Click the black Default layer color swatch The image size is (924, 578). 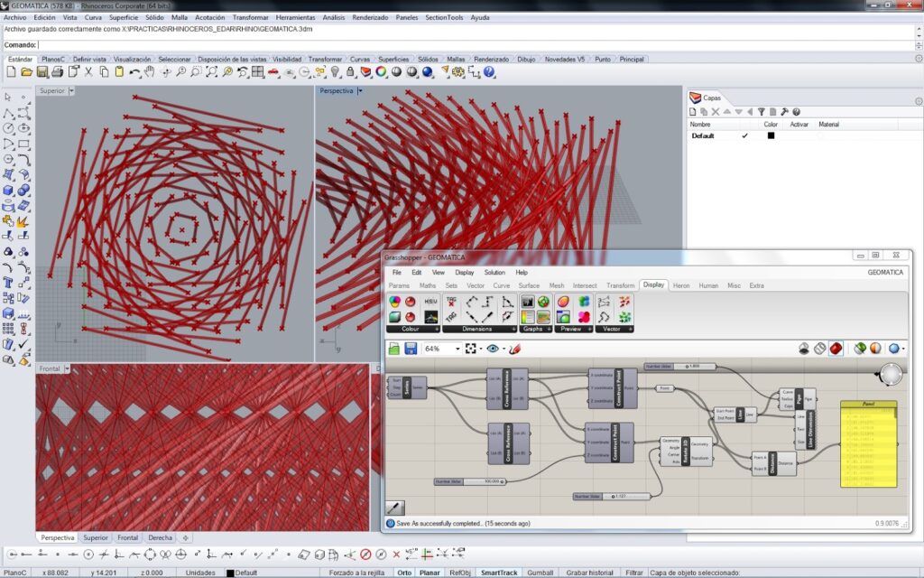pos(771,135)
